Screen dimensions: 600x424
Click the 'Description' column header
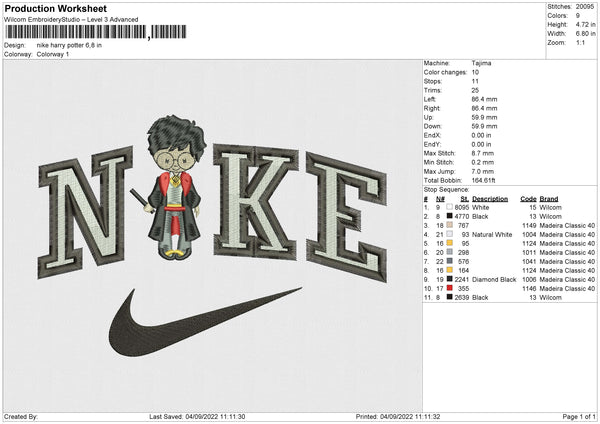[490, 199]
